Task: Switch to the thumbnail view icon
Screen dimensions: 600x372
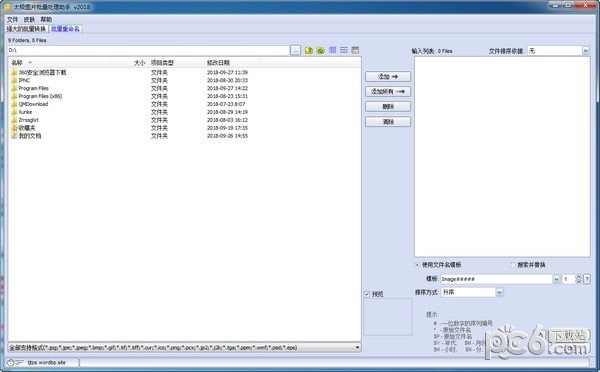Action: 355,50
